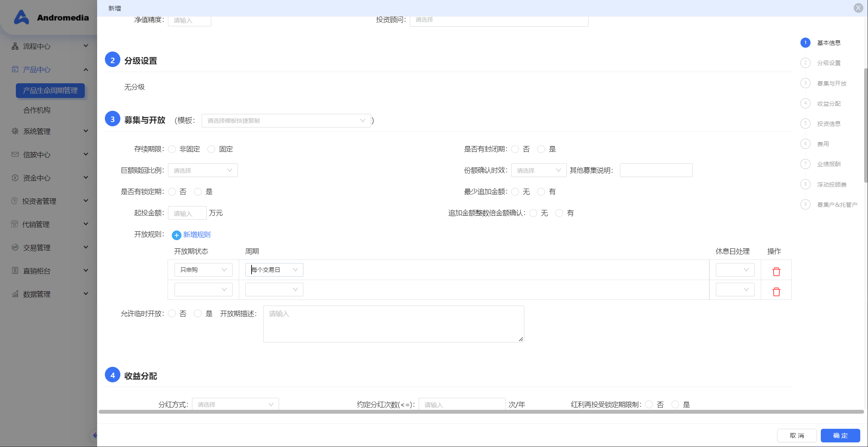Focus the 其他募集说明 input field
This screenshot has width=868, height=447.
[656, 170]
